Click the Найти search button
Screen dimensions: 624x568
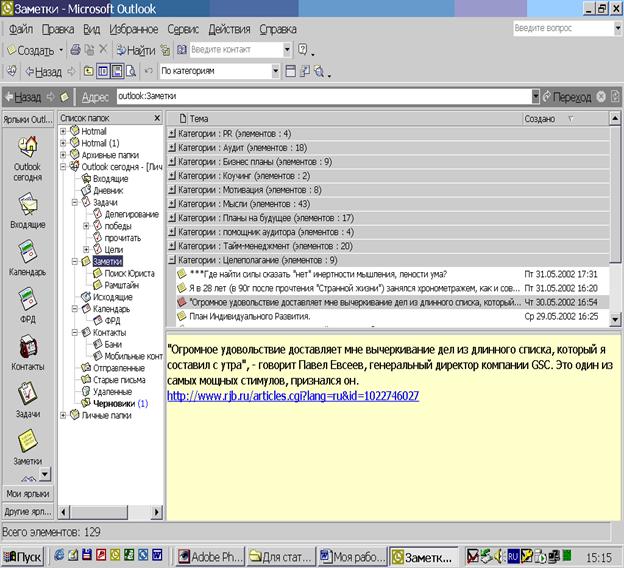click(x=136, y=50)
